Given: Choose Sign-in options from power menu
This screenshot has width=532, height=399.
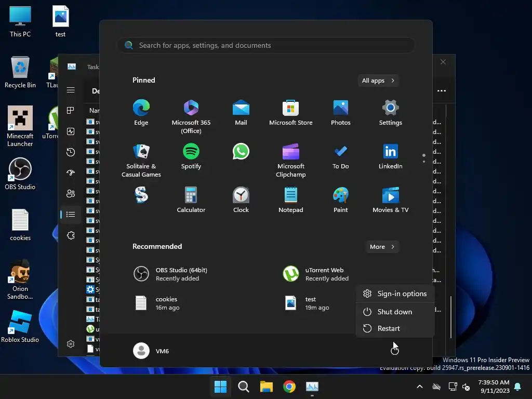Looking at the screenshot, I should tap(395, 294).
